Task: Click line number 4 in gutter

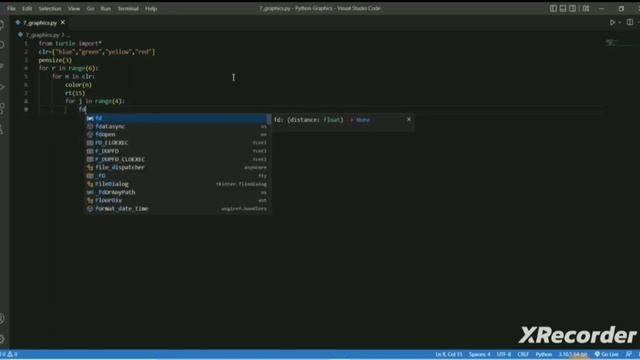Action: click(x=26, y=68)
